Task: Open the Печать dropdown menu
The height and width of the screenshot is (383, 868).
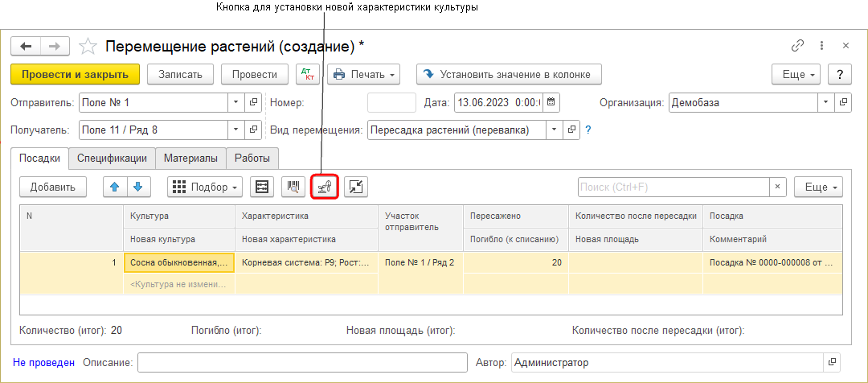Action: click(x=366, y=74)
